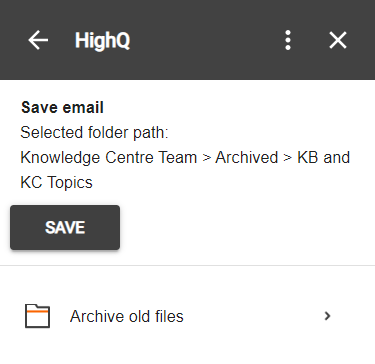Select Archived in the folder path
The width and height of the screenshot is (375, 364).
(x=246, y=157)
